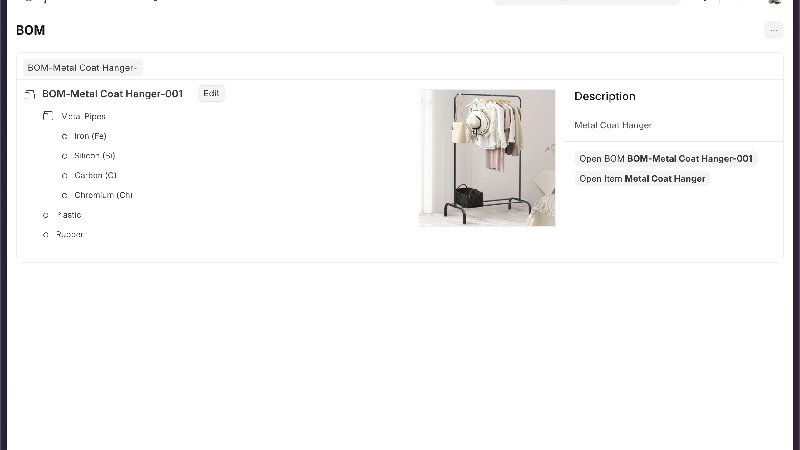Select the BOM-Metal Coat Hanger-001 tree node

pos(112,94)
